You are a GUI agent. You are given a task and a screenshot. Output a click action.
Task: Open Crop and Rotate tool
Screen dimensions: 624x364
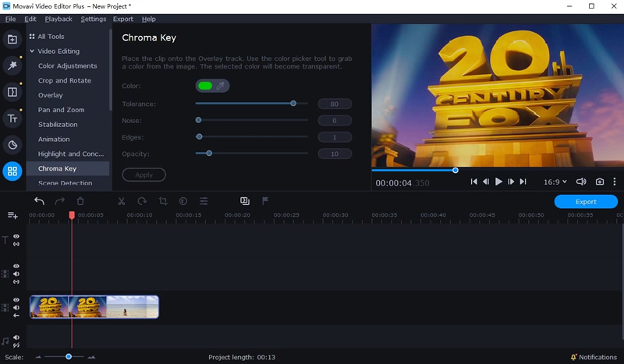point(65,80)
